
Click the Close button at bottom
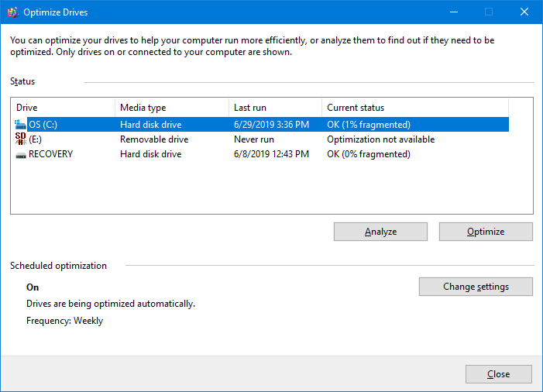[499, 374]
